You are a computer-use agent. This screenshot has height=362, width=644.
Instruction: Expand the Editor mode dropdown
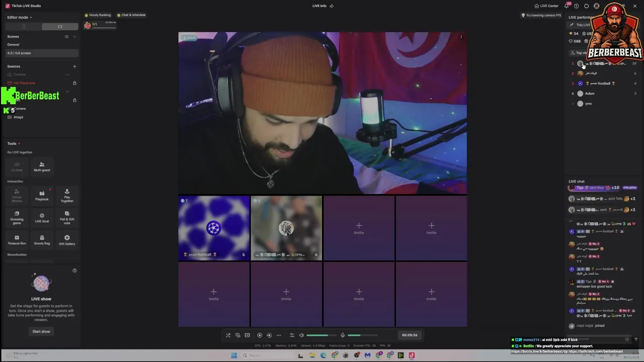[20, 17]
